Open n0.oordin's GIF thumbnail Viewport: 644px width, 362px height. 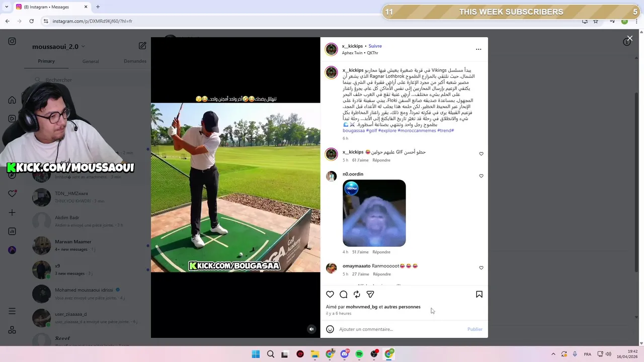[374, 213]
